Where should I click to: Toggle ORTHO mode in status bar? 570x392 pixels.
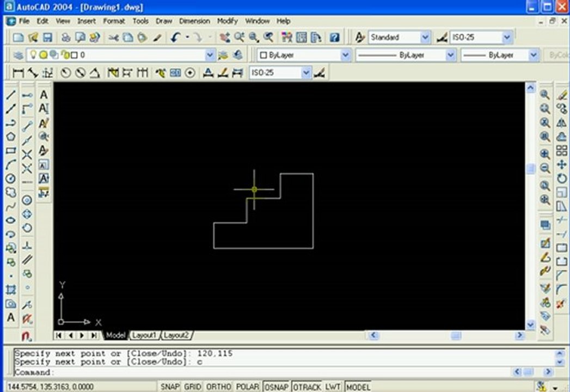tap(218, 387)
